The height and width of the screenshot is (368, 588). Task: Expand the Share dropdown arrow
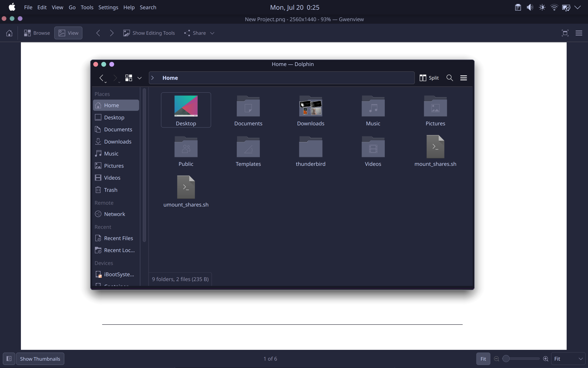212,33
